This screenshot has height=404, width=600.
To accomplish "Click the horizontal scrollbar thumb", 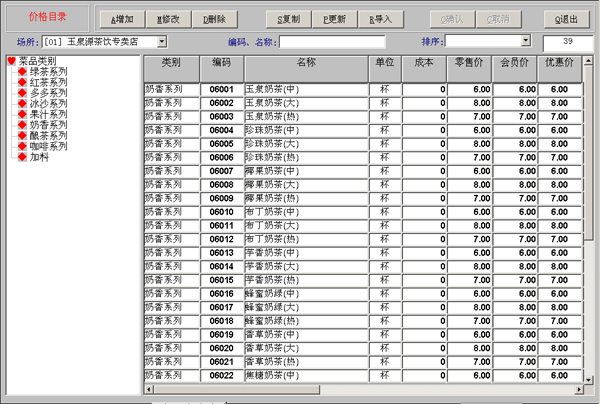I will (236, 389).
